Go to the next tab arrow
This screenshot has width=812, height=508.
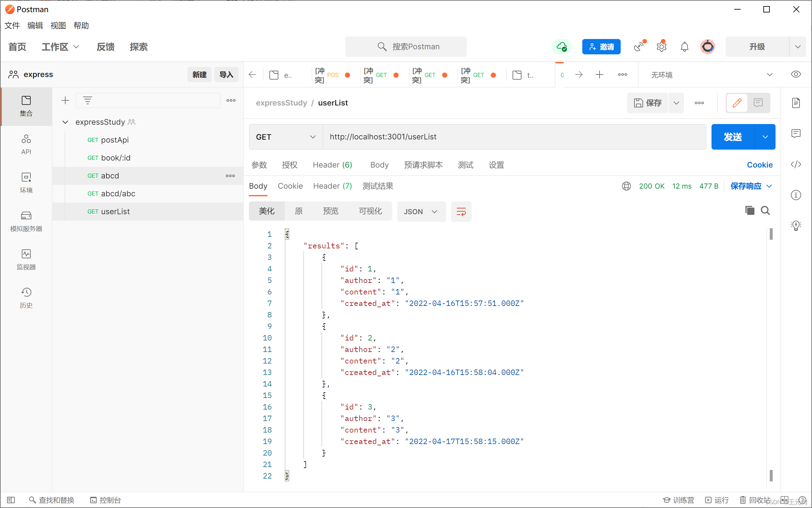[x=579, y=74]
